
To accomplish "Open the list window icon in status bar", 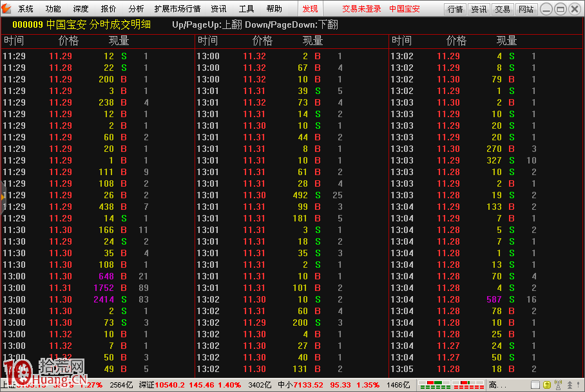I will click(x=535, y=385).
